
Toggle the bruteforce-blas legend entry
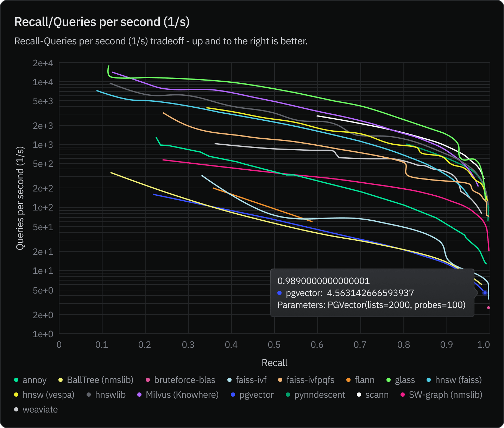[x=181, y=380]
